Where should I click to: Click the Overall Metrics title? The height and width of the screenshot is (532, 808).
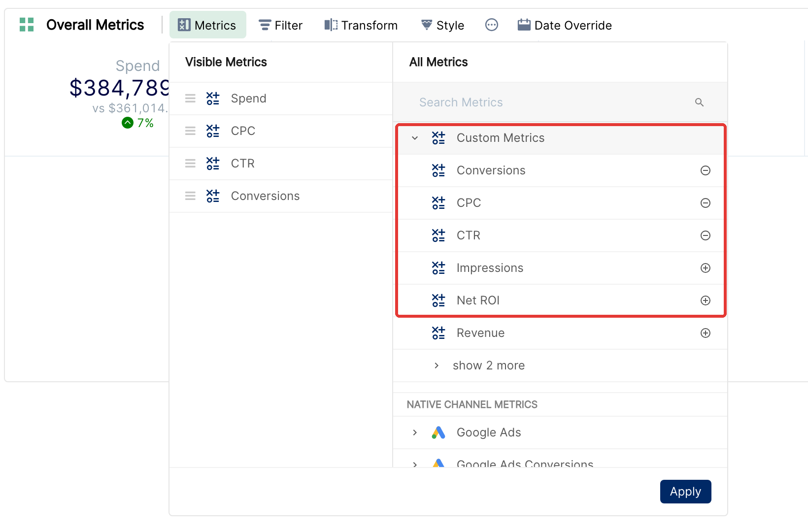point(95,25)
